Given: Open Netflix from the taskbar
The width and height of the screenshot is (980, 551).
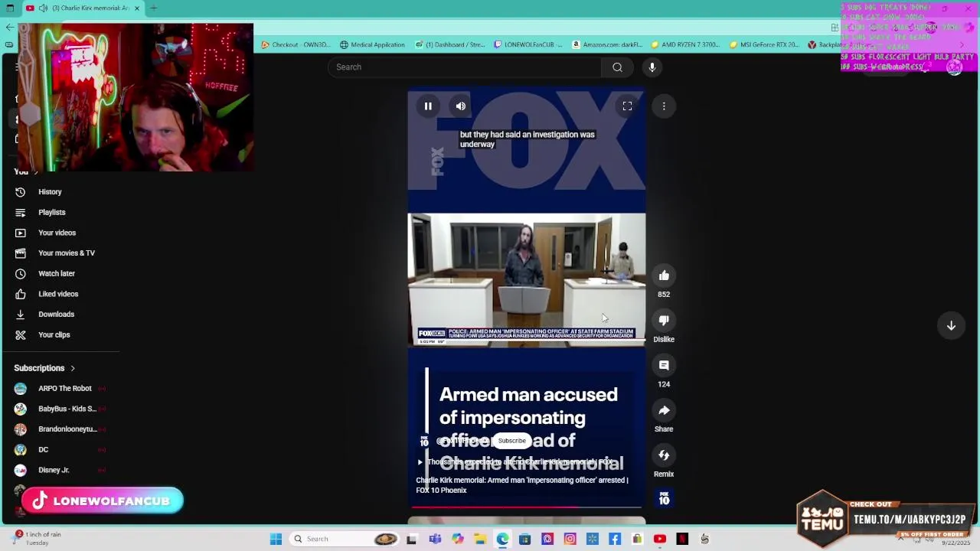Looking at the screenshot, I should (682, 539).
